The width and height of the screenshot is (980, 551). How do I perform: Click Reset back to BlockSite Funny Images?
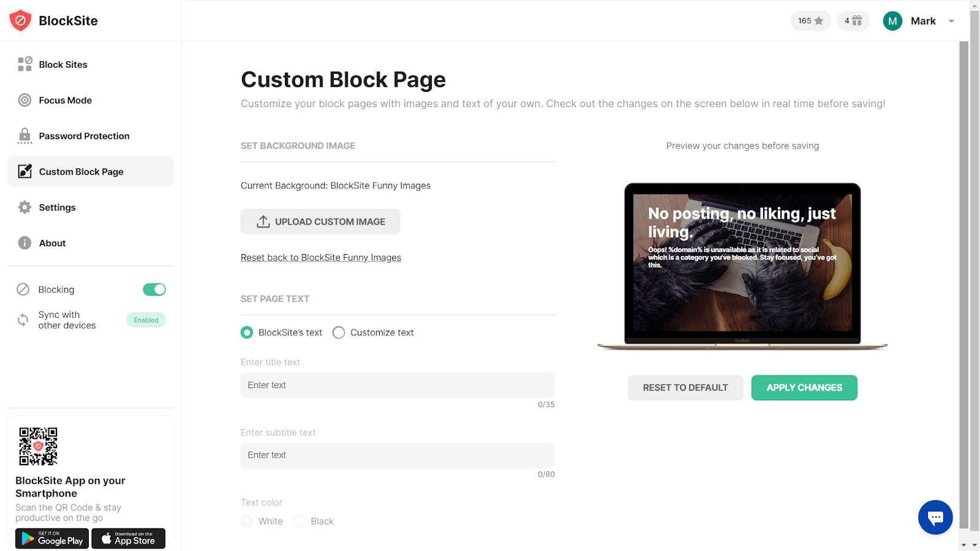321,258
